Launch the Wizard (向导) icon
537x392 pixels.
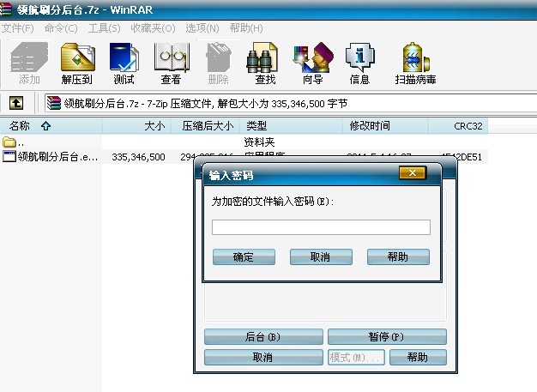tap(313, 63)
